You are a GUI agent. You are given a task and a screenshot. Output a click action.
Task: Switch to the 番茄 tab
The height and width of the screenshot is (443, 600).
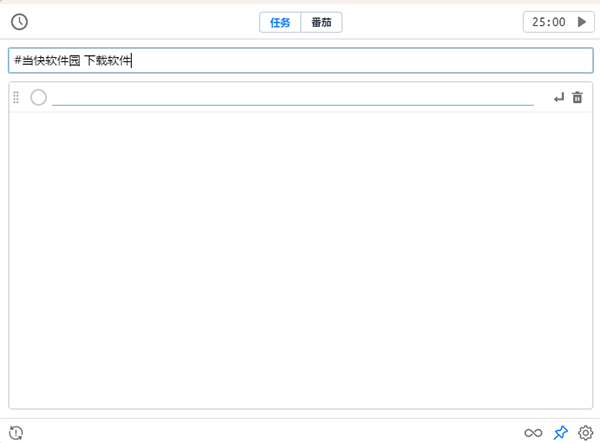321,22
